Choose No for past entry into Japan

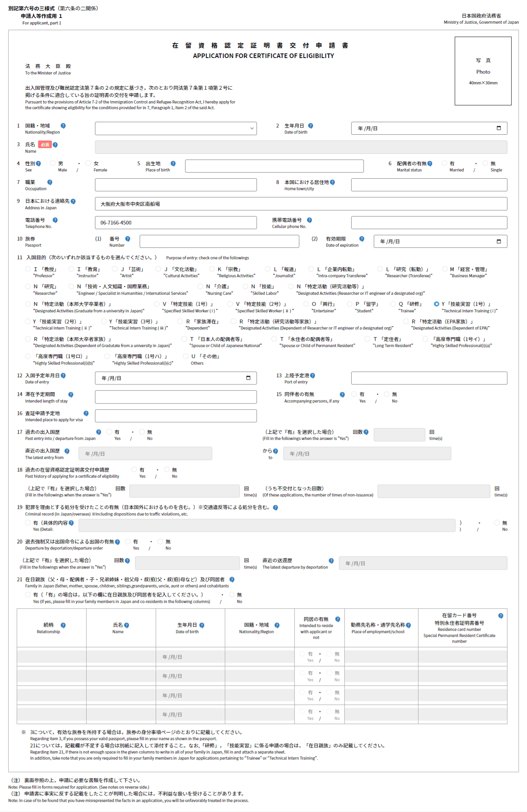[142, 432]
